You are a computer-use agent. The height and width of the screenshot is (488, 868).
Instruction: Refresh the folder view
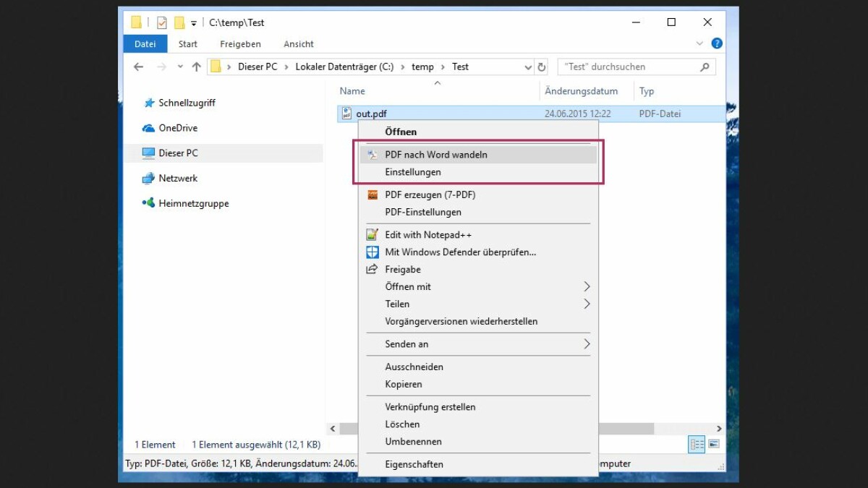(x=542, y=67)
